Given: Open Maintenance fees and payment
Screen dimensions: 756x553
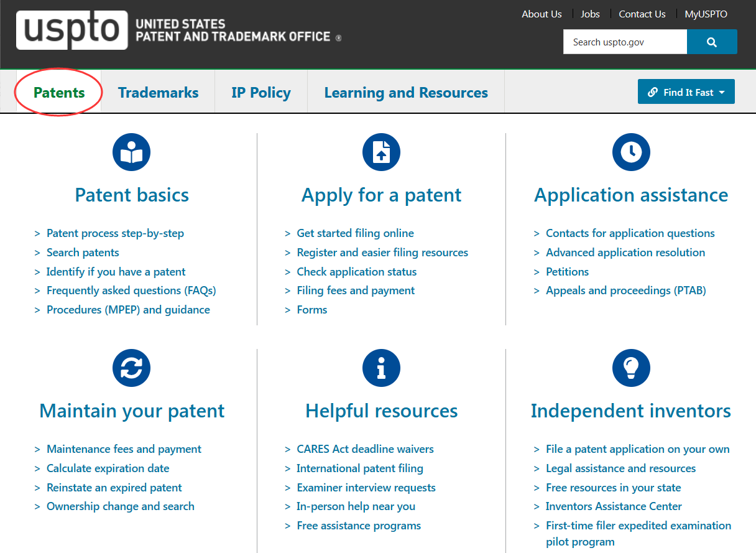Looking at the screenshot, I should [124, 449].
